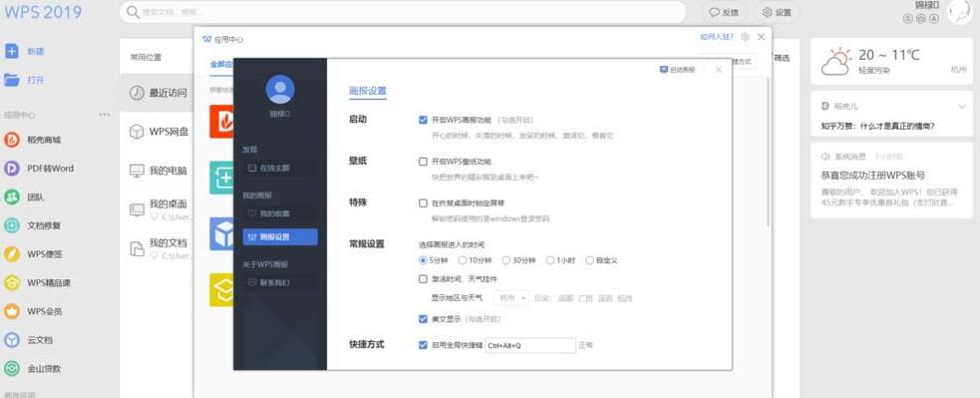Screen dimensions: 980x398
Task: Expand the 稻壳儿 panel chevron
Action: 962,107
